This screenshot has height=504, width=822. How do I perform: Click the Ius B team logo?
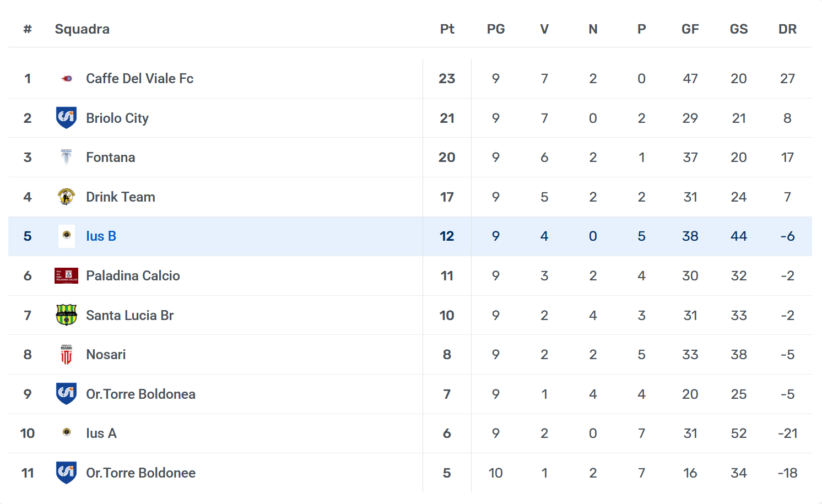click(67, 236)
